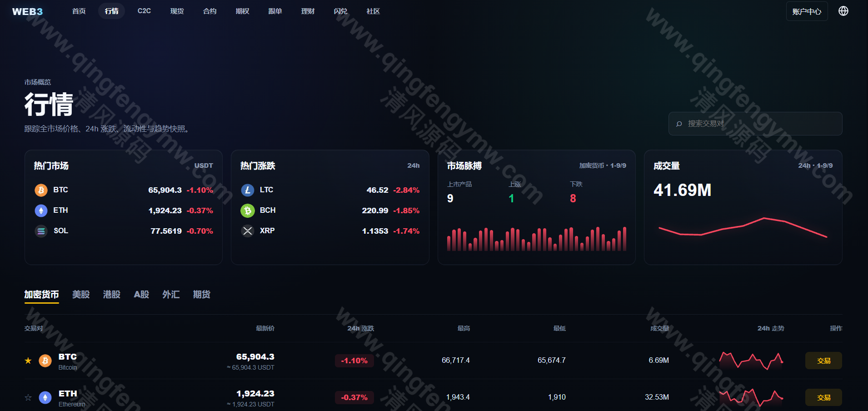Click the search magnifier icon
The height and width of the screenshot is (411, 868).
(x=679, y=124)
